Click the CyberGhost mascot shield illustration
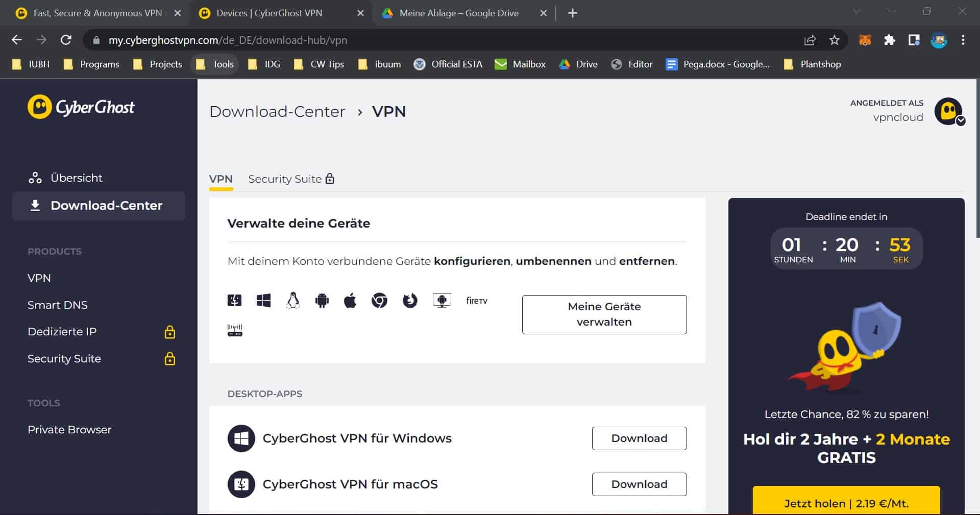The width and height of the screenshot is (980, 515). tap(846, 347)
